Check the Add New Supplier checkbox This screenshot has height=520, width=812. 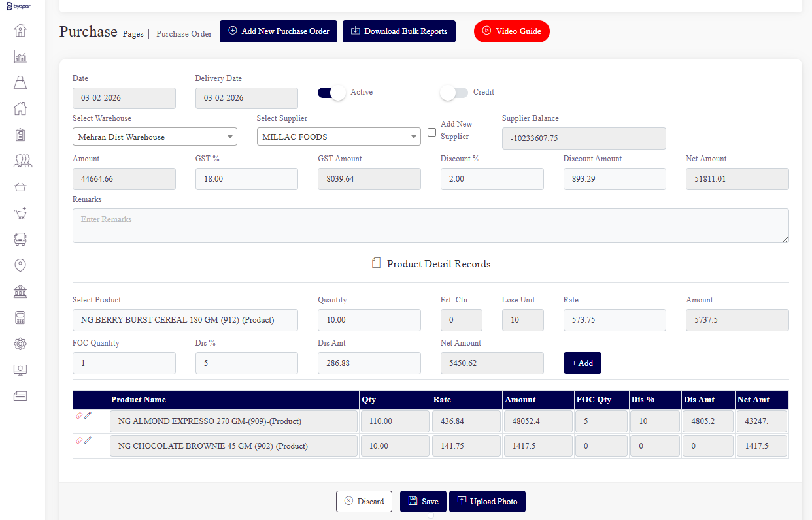point(431,132)
